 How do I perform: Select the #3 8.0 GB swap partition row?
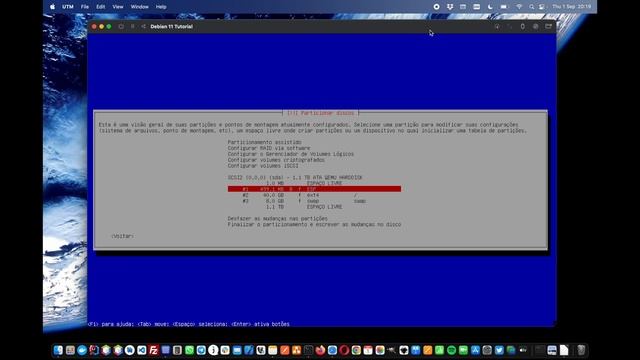pos(304,201)
